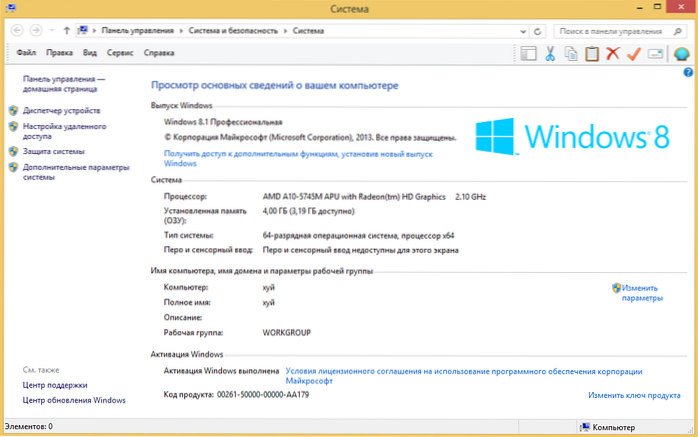698x437 pixels.
Task: Click the shell globe icon in toolbar
Action: pyautogui.click(x=682, y=53)
